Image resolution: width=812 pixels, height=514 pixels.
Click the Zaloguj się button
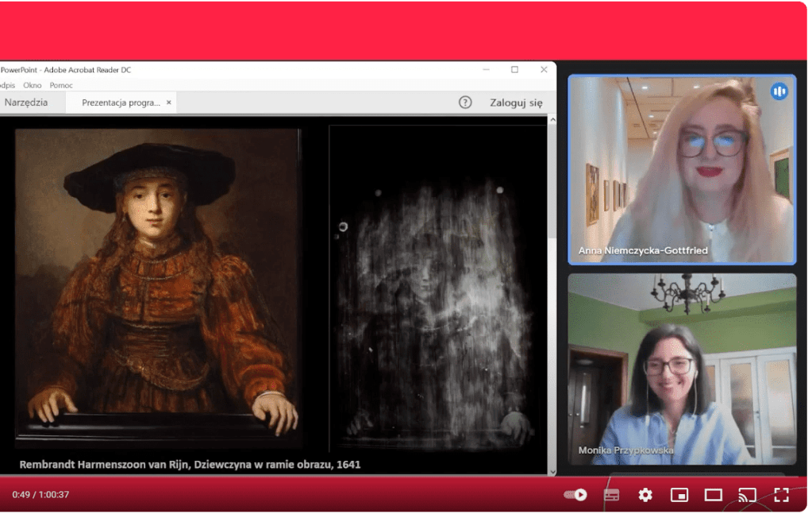coord(516,102)
